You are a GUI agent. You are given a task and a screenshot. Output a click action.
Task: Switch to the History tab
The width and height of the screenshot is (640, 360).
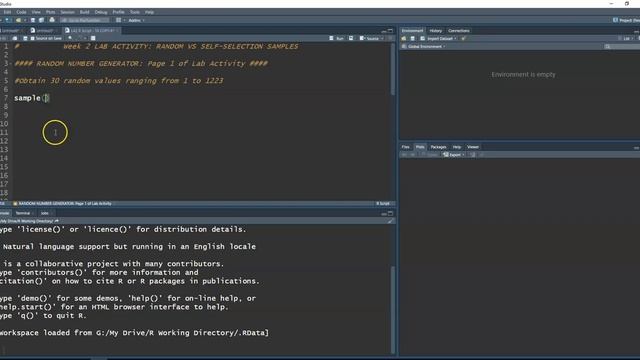(436, 31)
